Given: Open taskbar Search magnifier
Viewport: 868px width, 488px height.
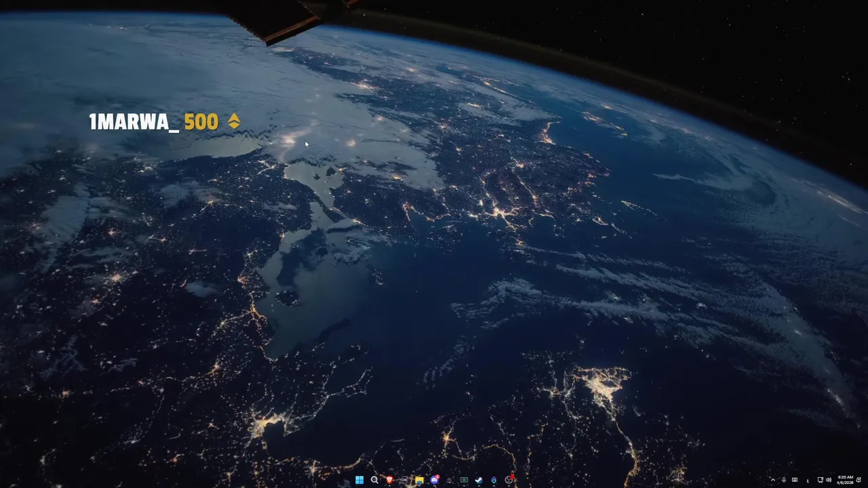Looking at the screenshot, I should pyautogui.click(x=374, y=480).
